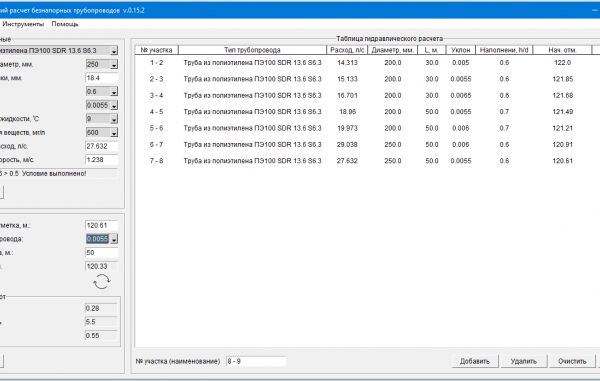Click the Наполнени, h/d column header

tap(504, 50)
